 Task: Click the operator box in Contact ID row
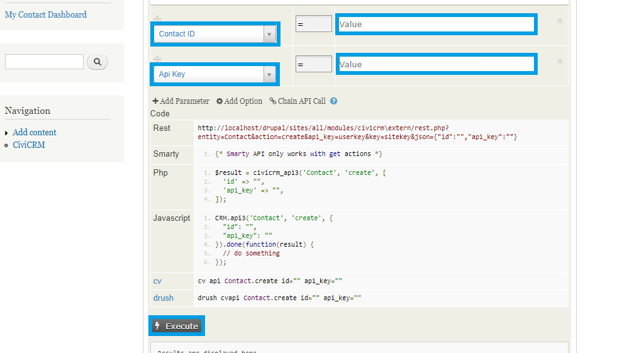(x=313, y=24)
